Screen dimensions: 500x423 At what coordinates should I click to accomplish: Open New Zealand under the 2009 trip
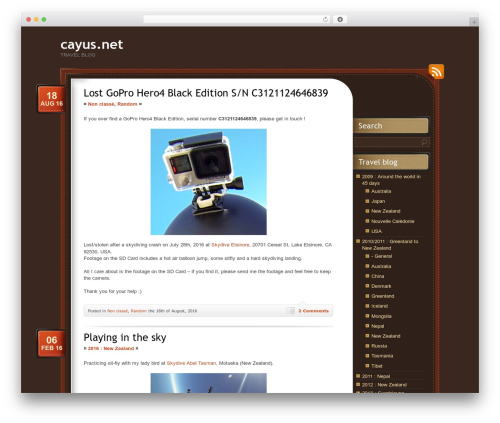coord(386,211)
